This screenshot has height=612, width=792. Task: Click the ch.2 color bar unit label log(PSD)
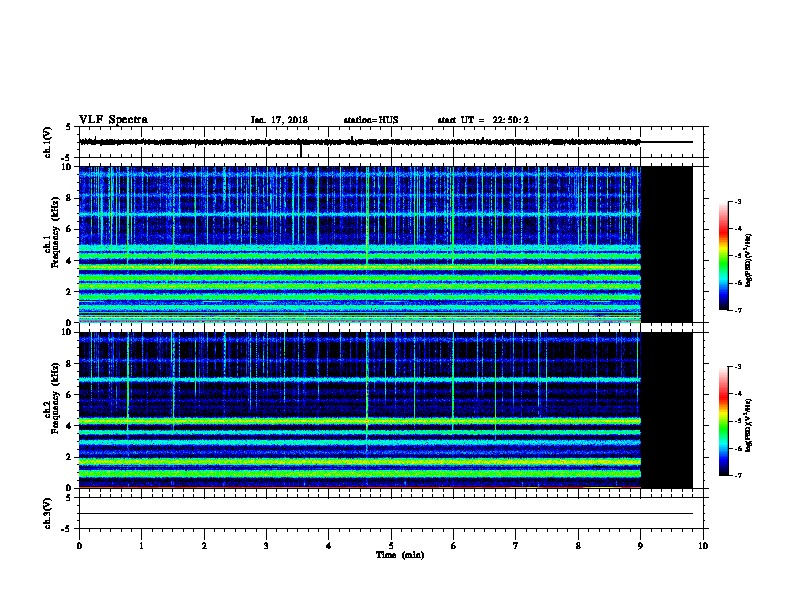[x=748, y=425]
